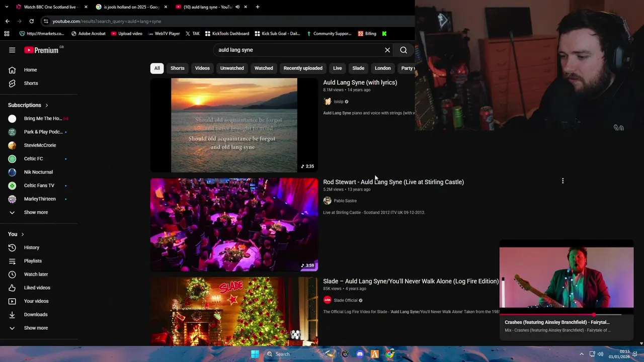This screenshot has height=362, width=644.
Task: Switch to is jools holland on 2025 tab
Action: [131, 7]
